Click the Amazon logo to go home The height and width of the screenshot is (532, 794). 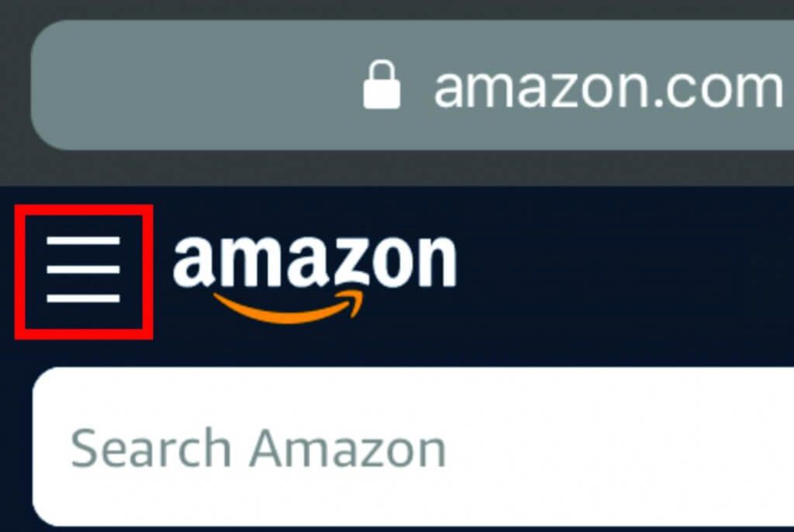coord(315,278)
